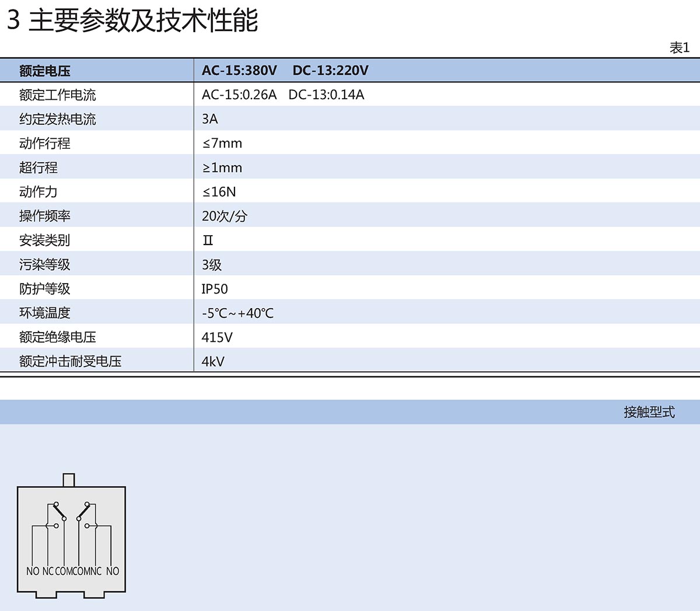700x611 pixels.
Task: Click the 表1 table caption
Action: point(679,48)
